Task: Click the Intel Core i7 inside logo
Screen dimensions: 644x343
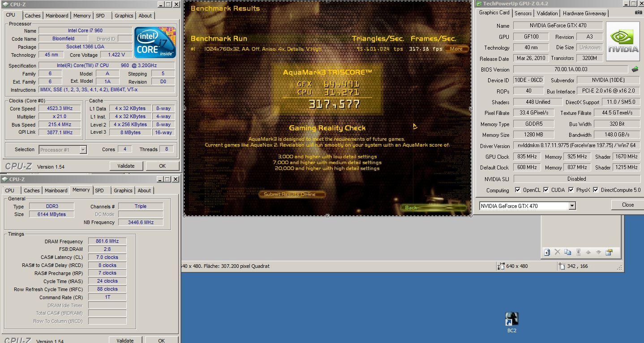Action: tap(155, 42)
